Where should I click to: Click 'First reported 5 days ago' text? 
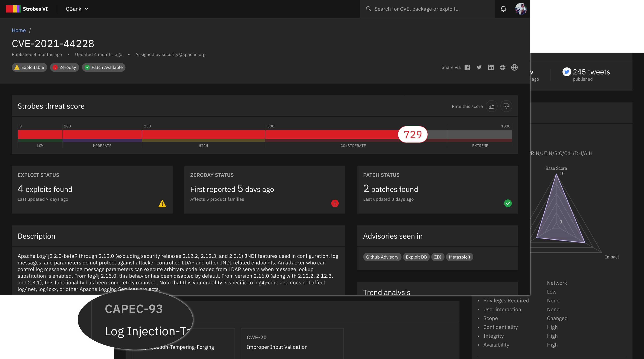[x=232, y=189]
